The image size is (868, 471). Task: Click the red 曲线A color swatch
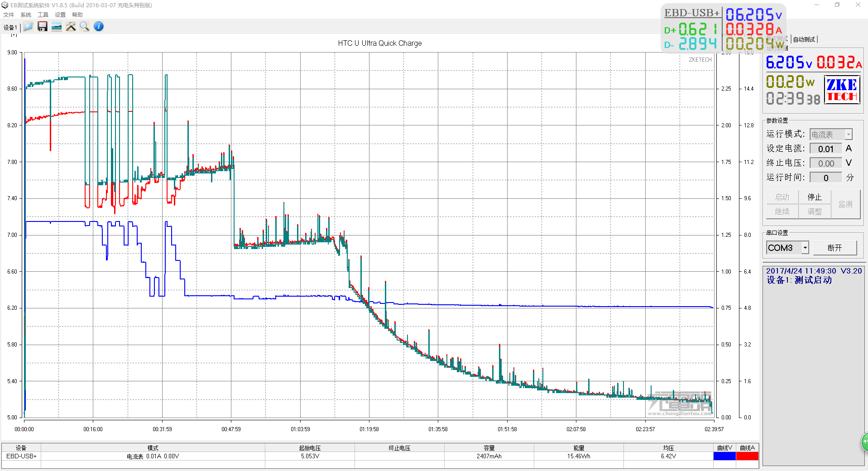pos(747,456)
